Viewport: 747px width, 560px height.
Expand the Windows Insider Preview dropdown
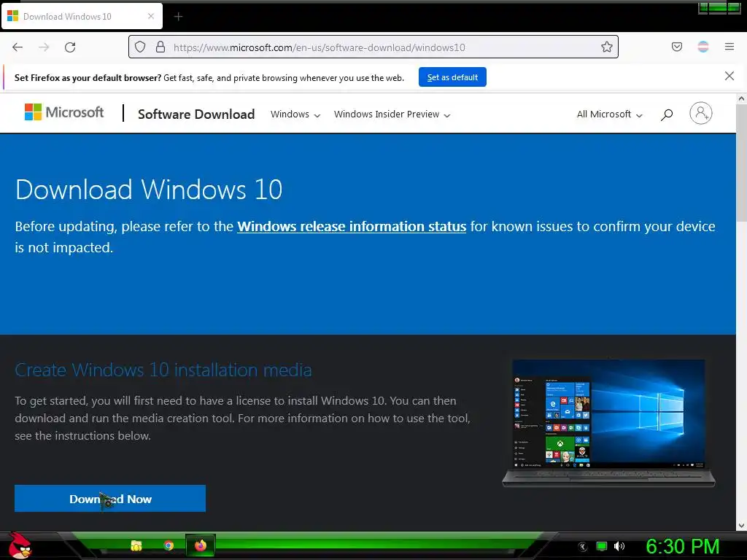coord(392,114)
